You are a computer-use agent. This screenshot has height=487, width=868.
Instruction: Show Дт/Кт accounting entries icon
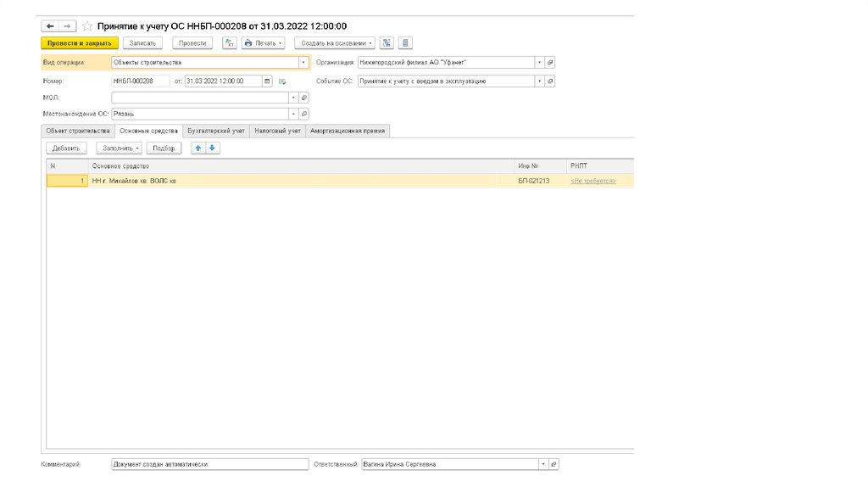[229, 42]
